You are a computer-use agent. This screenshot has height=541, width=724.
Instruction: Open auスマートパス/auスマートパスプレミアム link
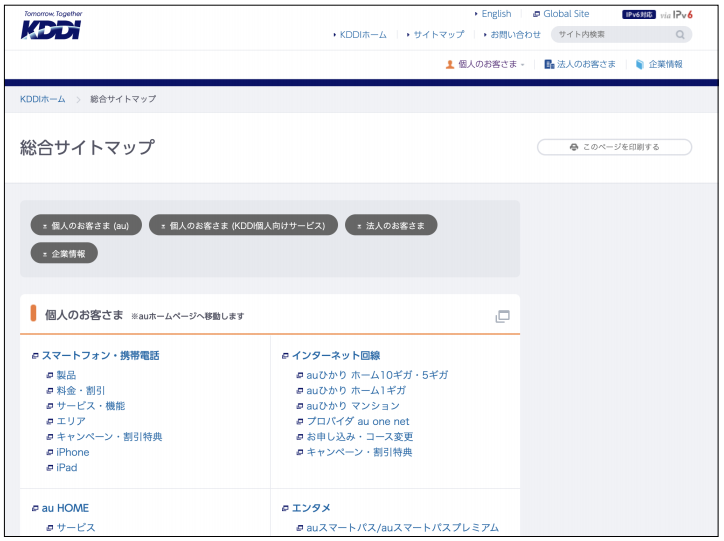tap(403, 528)
